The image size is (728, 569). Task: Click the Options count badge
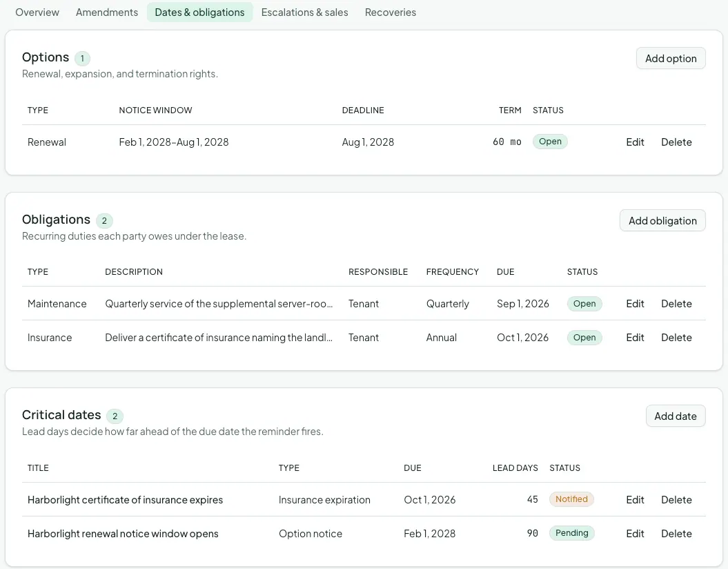[82, 59]
